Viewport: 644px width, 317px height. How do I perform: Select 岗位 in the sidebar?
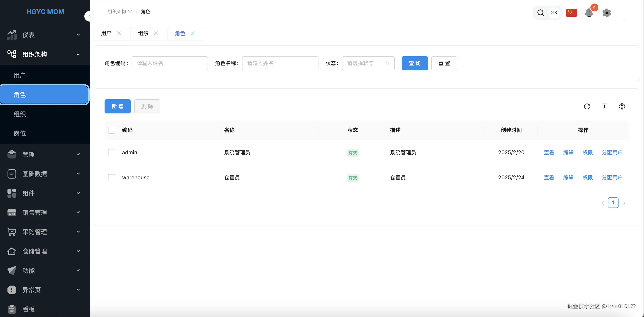[20, 133]
